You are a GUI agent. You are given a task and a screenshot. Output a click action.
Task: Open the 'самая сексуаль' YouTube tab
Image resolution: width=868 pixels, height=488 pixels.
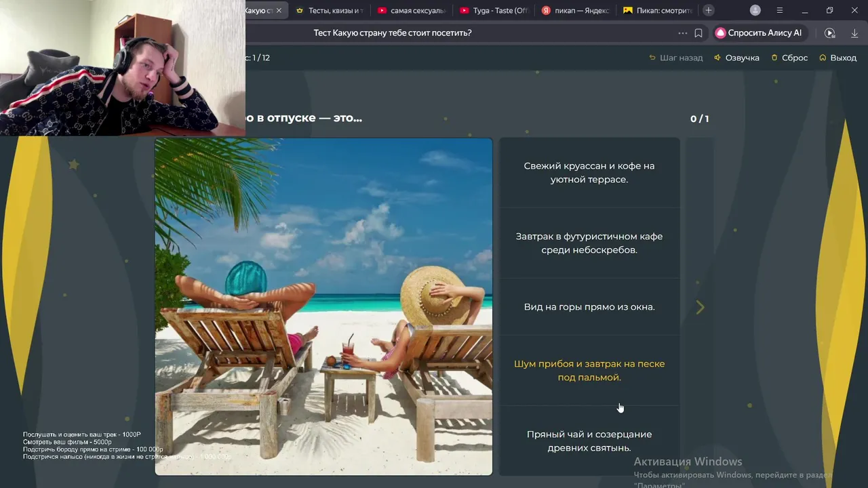click(412, 10)
